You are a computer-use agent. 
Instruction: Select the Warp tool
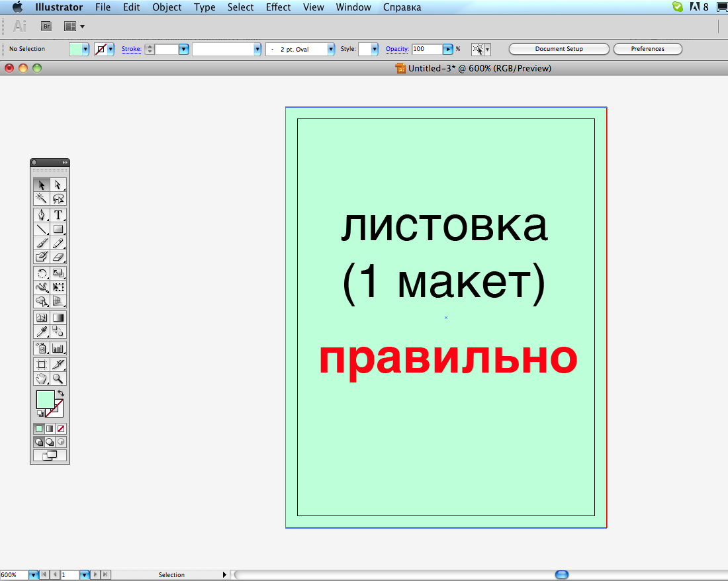[x=41, y=287]
